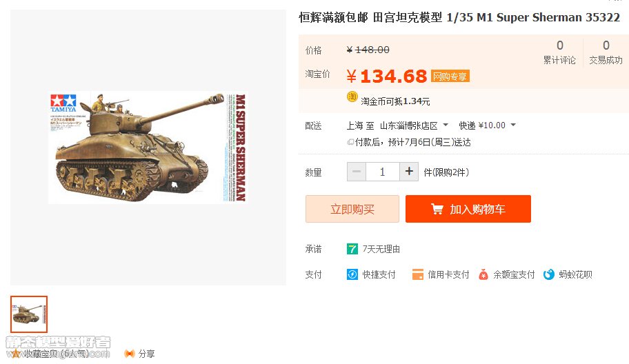Click the red Yu'e Bao payment icon
The image size is (629, 364).
pyautogui.click(x=483, y=274)
